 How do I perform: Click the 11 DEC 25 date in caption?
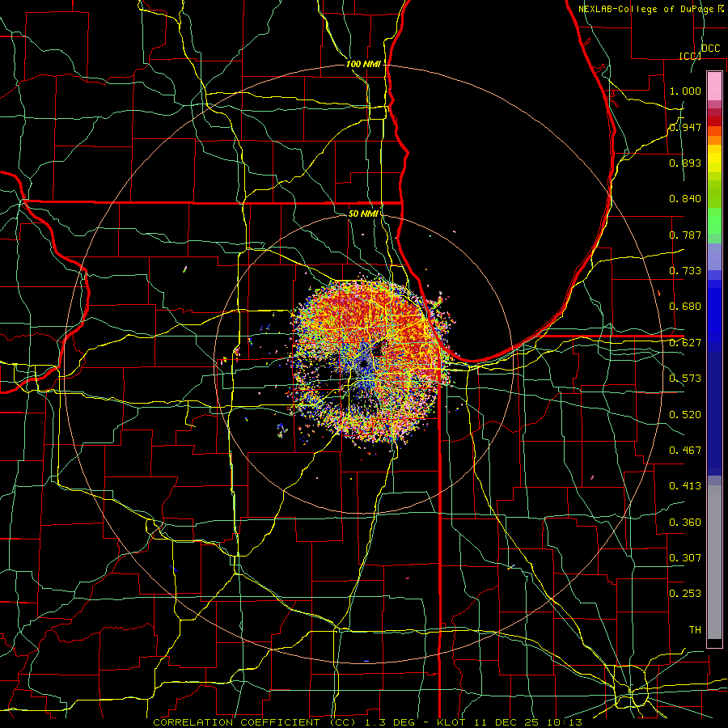[x=507, y=722]
